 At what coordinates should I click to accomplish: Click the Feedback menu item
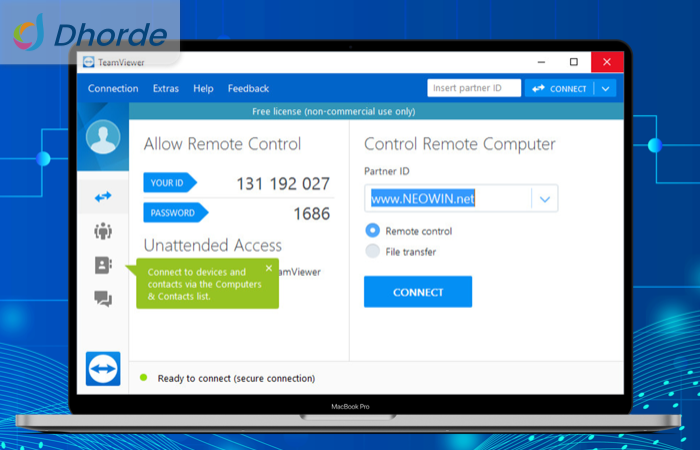pos(248,88)
